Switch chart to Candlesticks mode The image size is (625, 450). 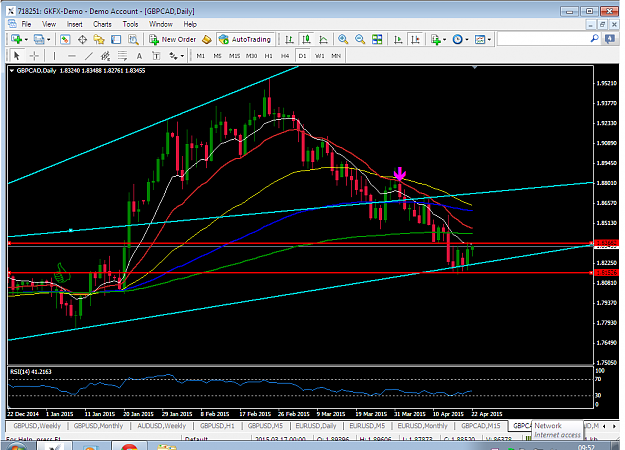click(306, 39)
